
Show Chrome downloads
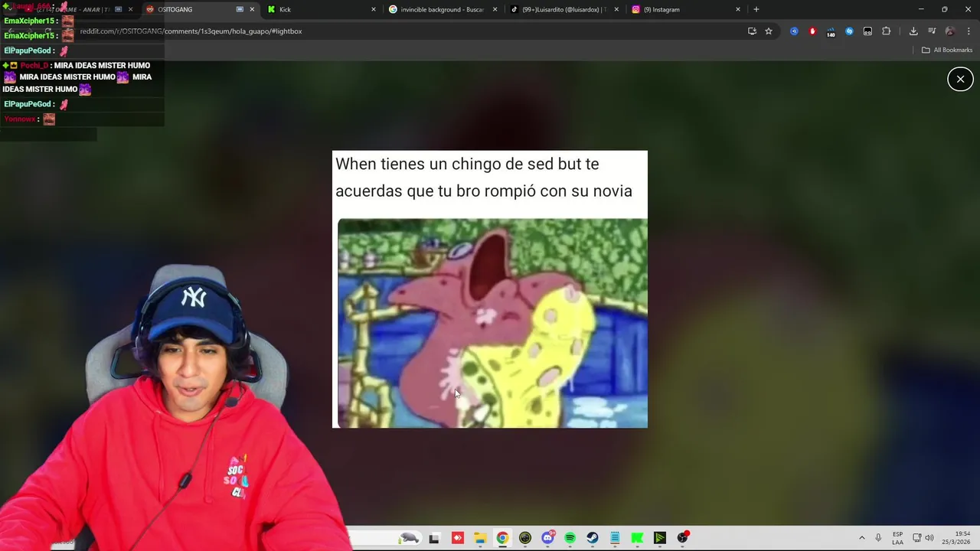pyautogui.click(x=913, y=31)
